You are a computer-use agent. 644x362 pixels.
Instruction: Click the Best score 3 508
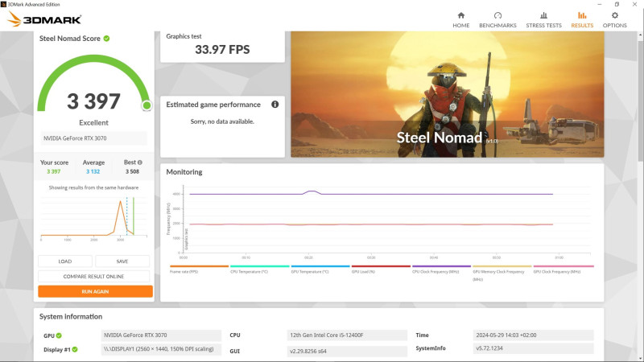(132, 171)
